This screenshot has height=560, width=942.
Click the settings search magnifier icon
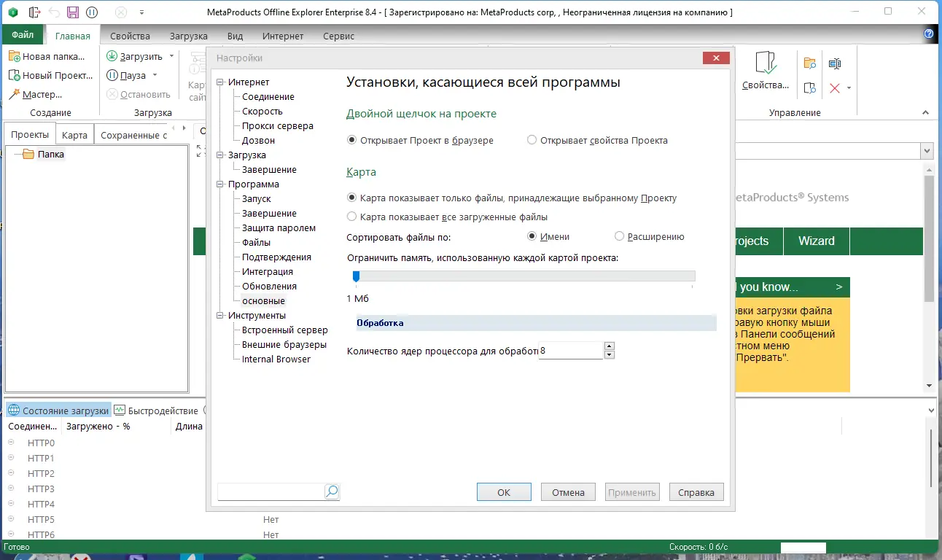pyautogui.click(x=332, y=492)
